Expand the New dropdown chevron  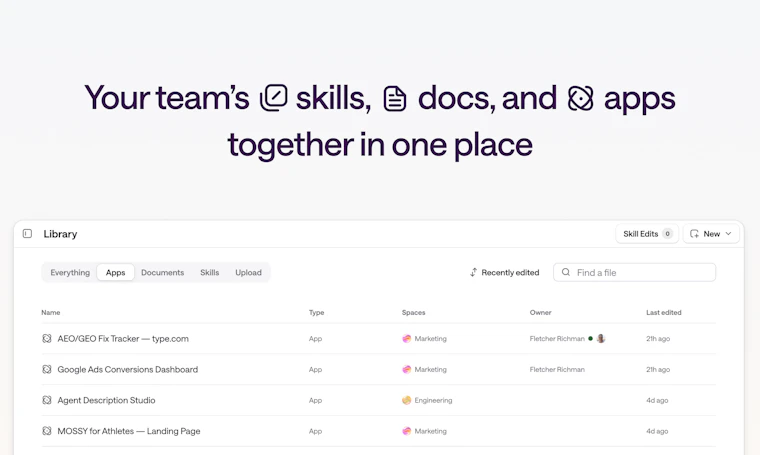[728, 234]
